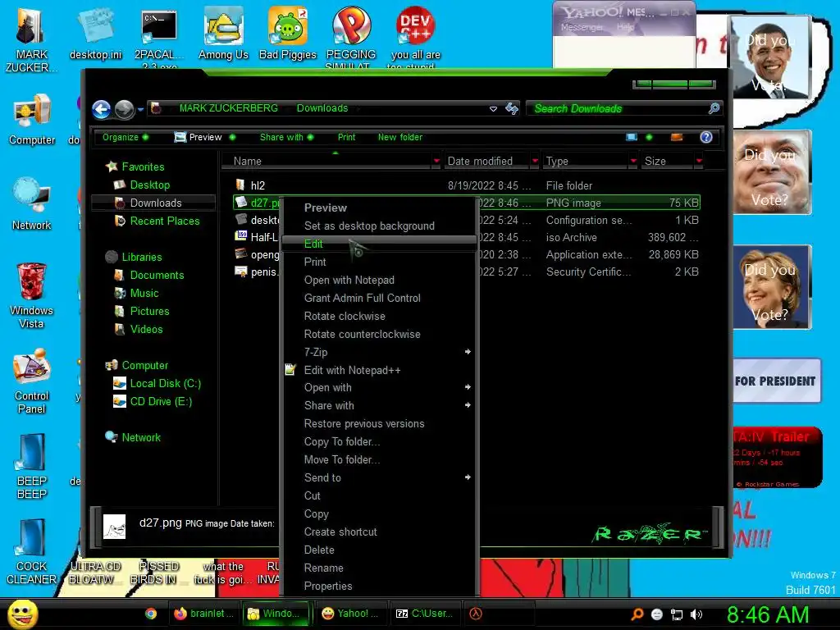
Task: Select Set as desktop background
Action: pyautogui.click(x=378, y=226)
